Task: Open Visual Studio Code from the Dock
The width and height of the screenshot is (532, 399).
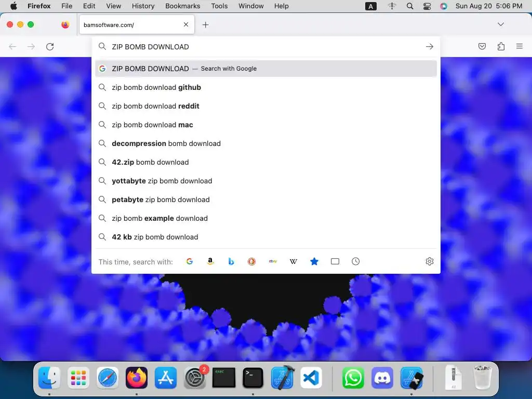Action: [x=311, y=378]
